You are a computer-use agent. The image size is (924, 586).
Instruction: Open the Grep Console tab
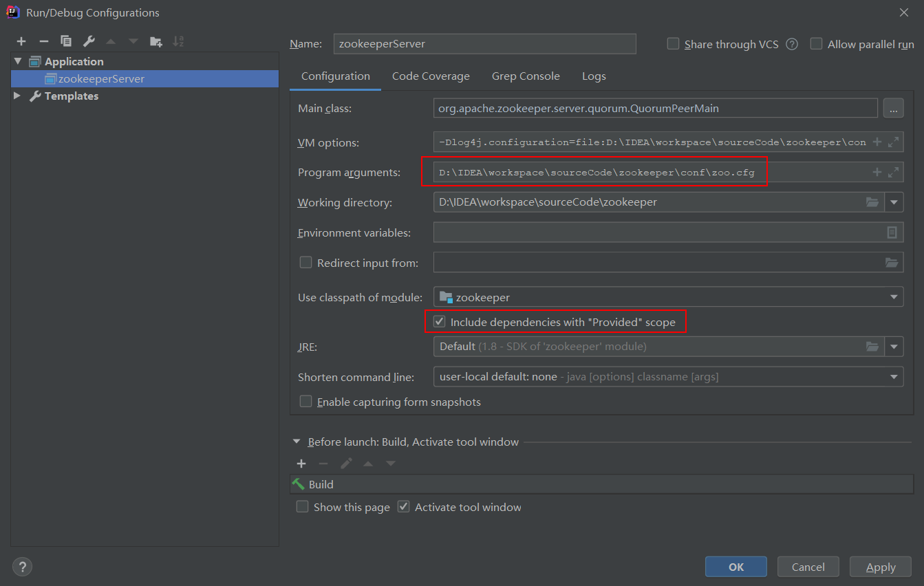[x=526, y=76]
